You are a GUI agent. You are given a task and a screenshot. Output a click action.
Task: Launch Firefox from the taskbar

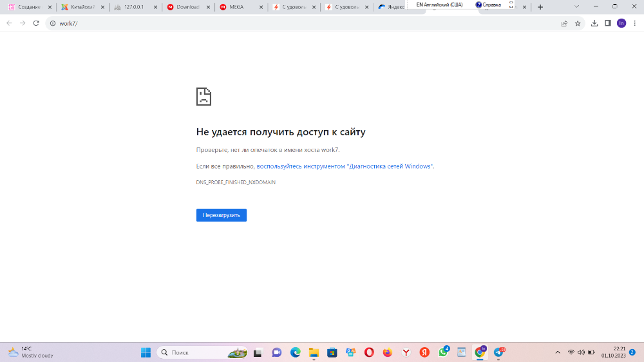click(x=387, y=352)
